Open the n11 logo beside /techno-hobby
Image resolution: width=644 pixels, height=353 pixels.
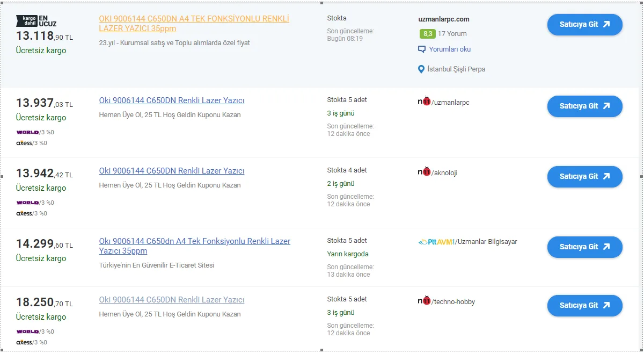coord(424,301)
